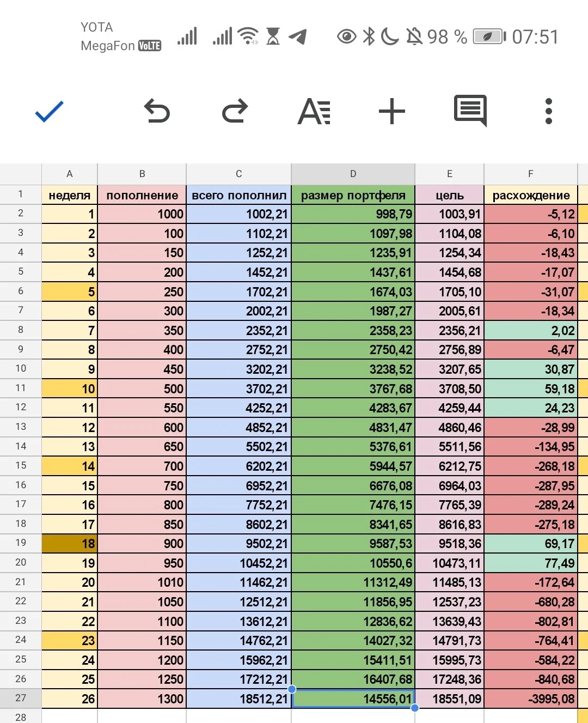Add a comment with the comment icon

[470, 111]
